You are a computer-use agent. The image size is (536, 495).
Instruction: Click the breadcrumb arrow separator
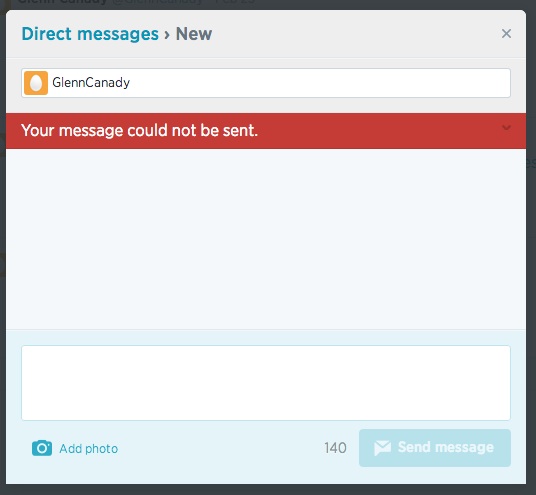167,35
